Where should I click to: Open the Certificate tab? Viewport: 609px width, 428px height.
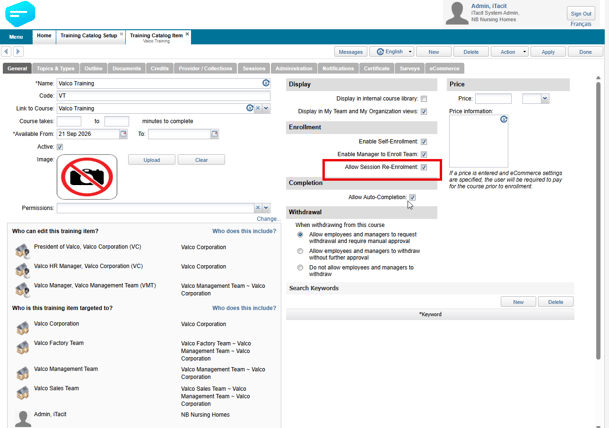(376, 68)
